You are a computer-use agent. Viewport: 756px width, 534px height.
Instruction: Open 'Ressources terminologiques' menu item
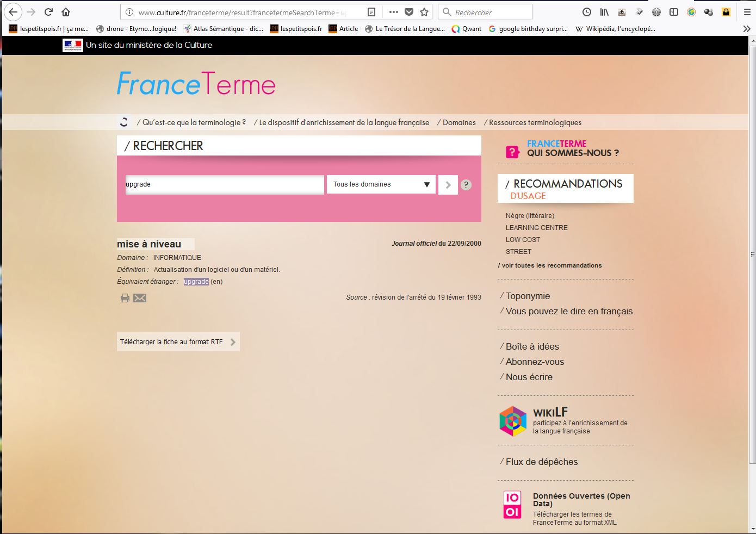[x=535, y=122]
